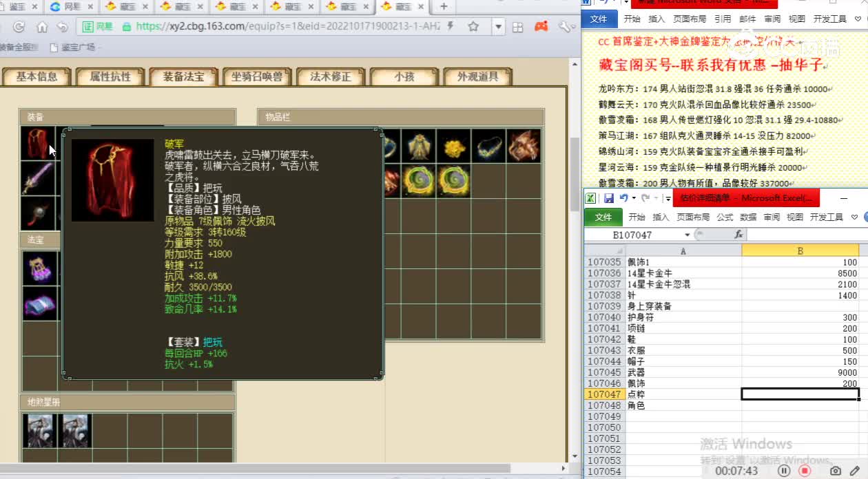
Task: Open the Excel 文件 menu
Action: point(603,217)
